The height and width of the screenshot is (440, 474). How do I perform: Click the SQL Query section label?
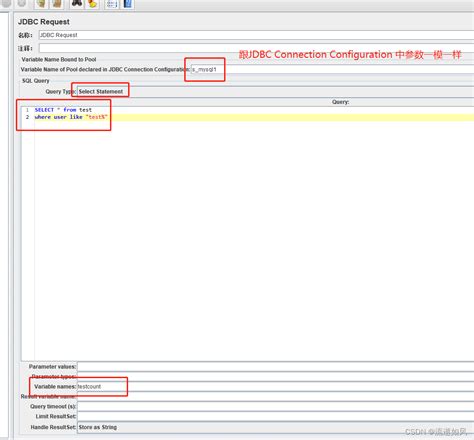coord(36,81)
